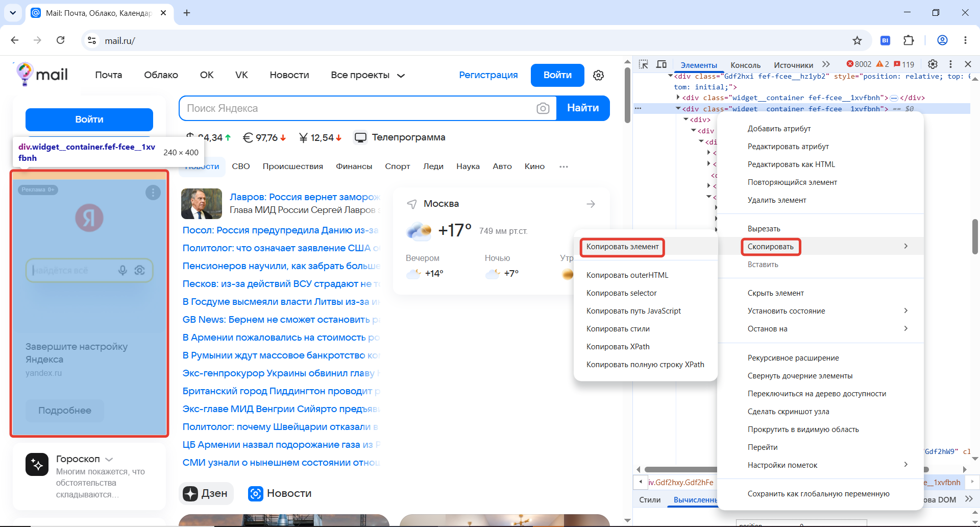The width and height of the screenshot is (980, 527).
Task: Open the tab search dropdown arrow
Action: pos(13,13)
